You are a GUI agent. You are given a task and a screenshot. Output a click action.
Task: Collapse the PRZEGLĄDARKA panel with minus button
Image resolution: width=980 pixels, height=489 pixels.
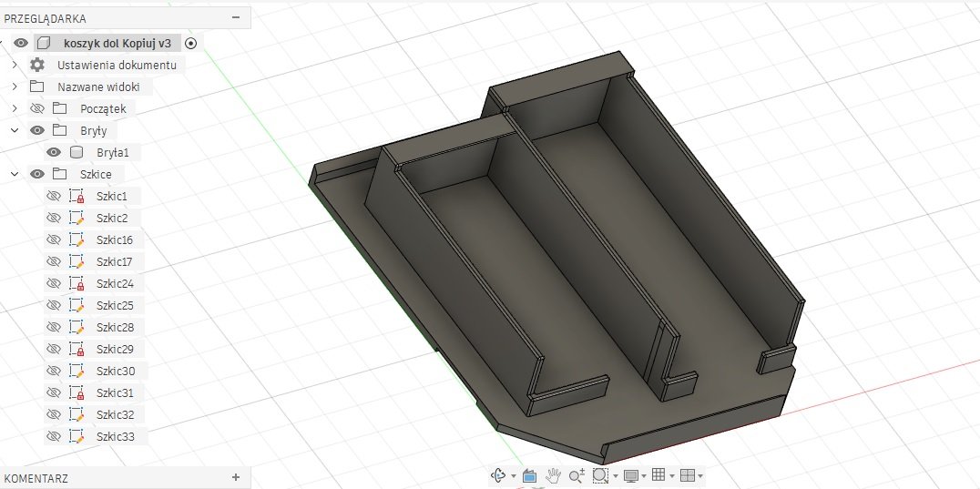click(x=236, y=16)
